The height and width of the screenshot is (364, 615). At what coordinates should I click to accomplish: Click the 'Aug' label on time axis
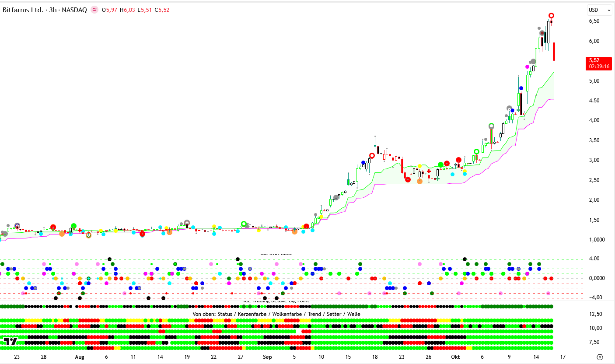click(79, 357)
